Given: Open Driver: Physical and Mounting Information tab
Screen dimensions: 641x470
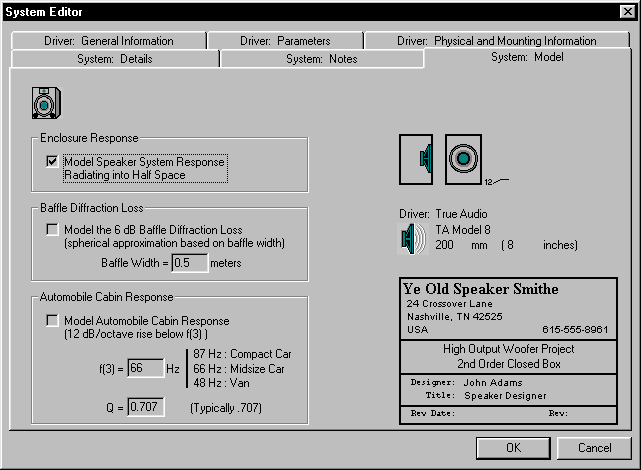Looking at the screenshot, I should tap(497, 41).
